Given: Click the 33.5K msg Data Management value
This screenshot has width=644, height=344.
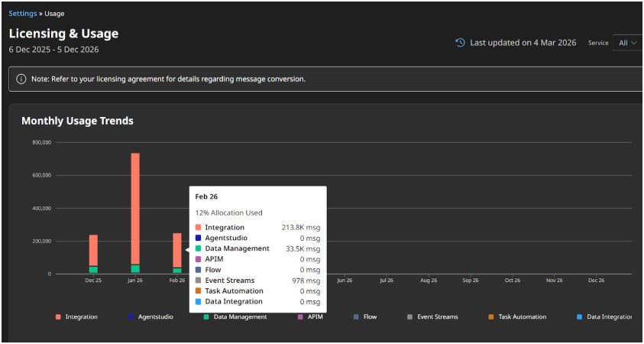Looking at the screenshot, I should [303, 248].
